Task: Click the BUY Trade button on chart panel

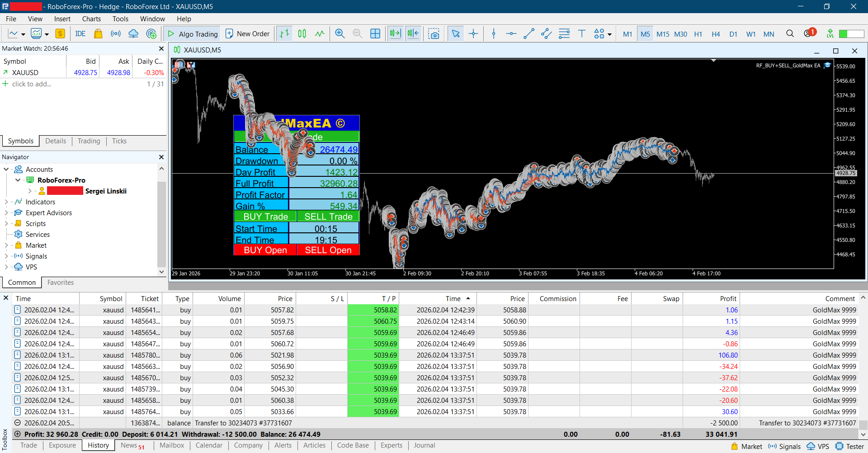Action: pos(265,217)
